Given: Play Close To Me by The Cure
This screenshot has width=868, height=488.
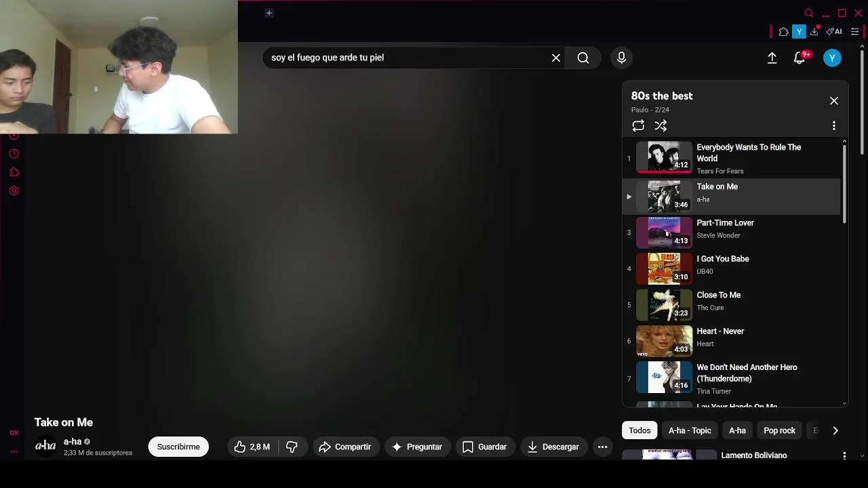Looking at the screenshot, I should (664, 305).
